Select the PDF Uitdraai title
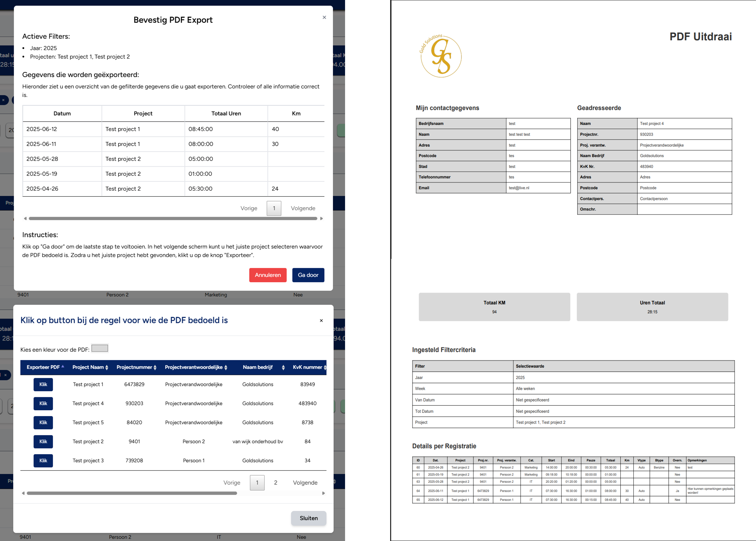 tap(700, 37)
